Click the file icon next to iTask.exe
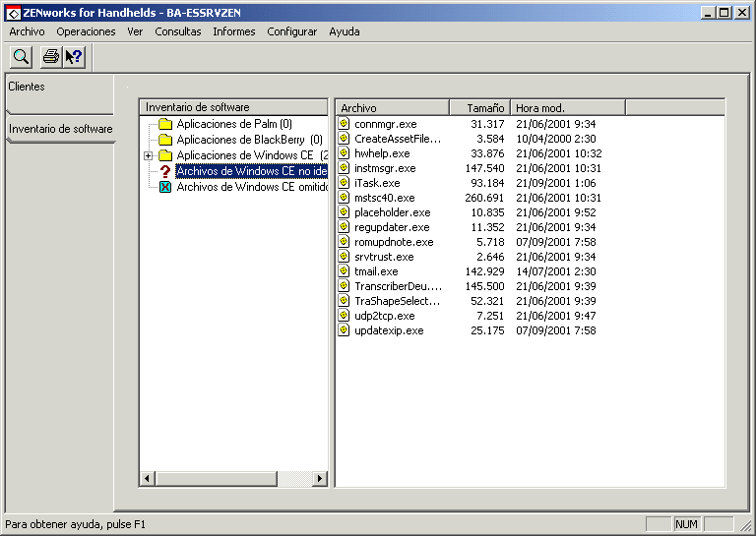Viewport: 756px width, 536px height. (x=344, y=183)
